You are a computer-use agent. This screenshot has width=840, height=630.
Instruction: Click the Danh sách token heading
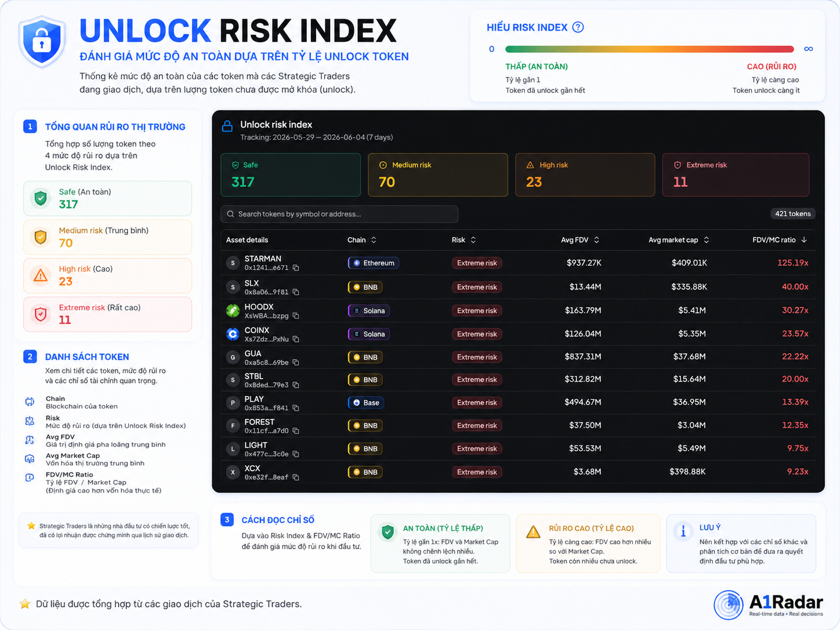[x=87, y=357]
